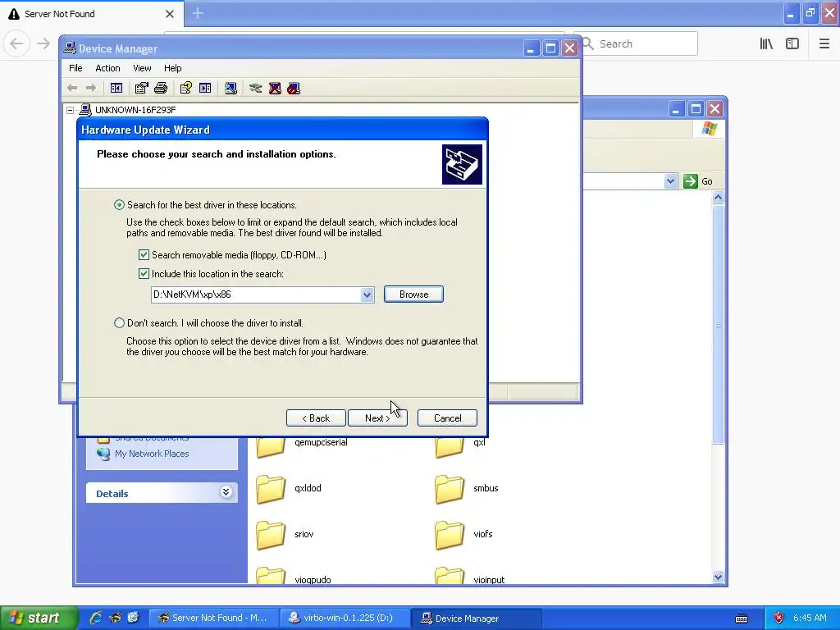Click the keyboard icon in system tray

[742, 619]
